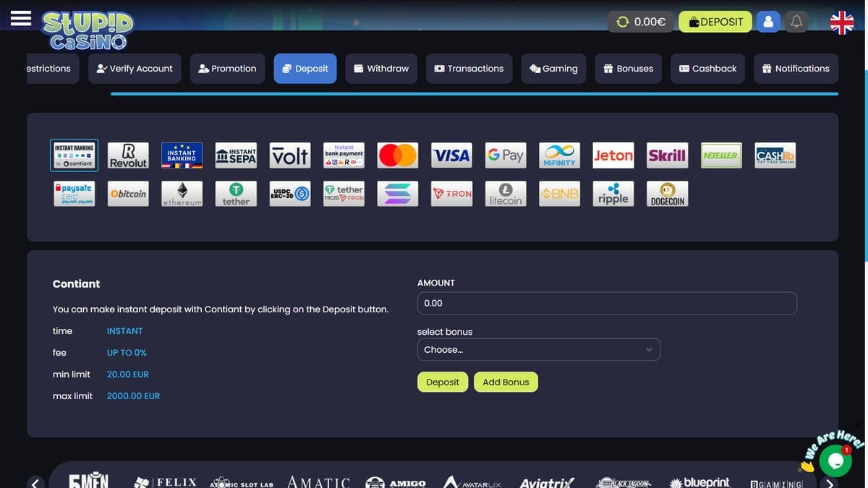Select BNB payment method
The height and width of the screenshot is (488, 868).
pyautogui.click(x=559, y=194)
